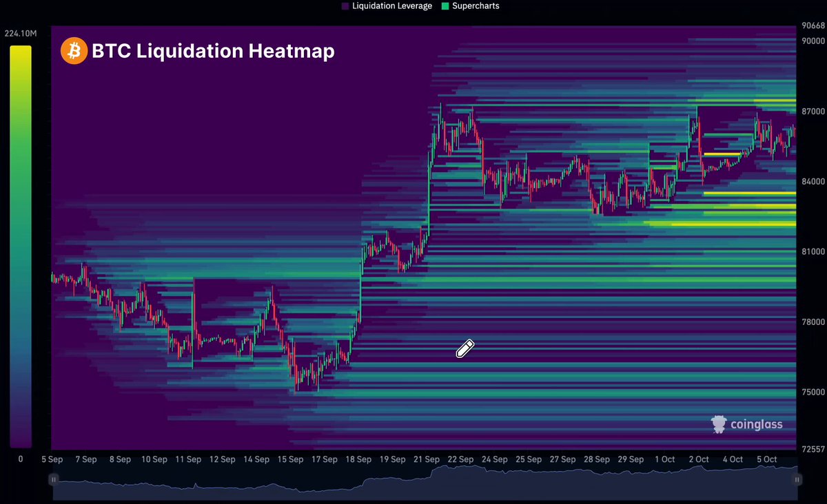Click the 90668 top price label
This screenshot has height=504, width=827.
coord(813,26)
